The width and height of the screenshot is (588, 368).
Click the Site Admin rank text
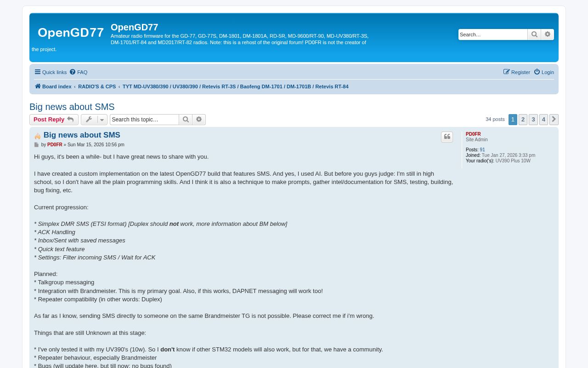tap(477, 140)
